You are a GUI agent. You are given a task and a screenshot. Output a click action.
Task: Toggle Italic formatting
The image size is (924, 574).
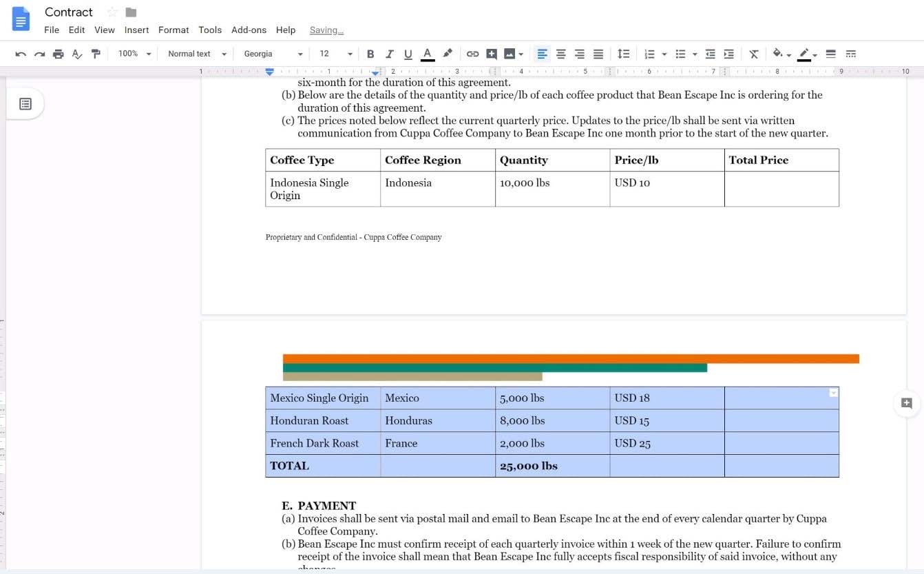(389, 54)
